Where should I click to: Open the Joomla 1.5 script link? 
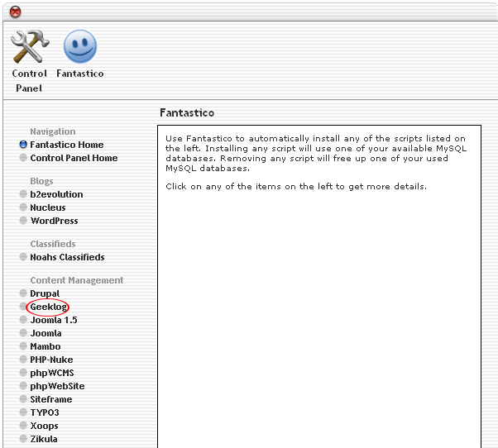click(x=54, y=320)
